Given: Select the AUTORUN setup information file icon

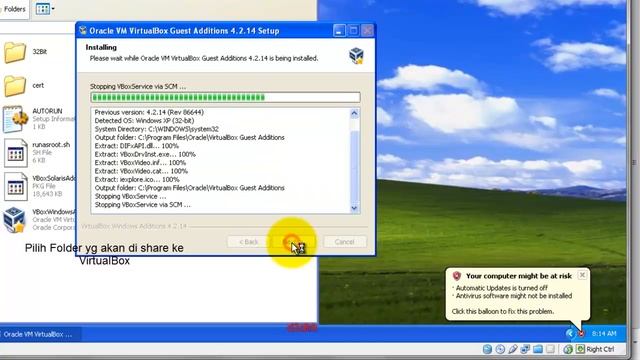Looking at the screenshot, I should [16, 119].
